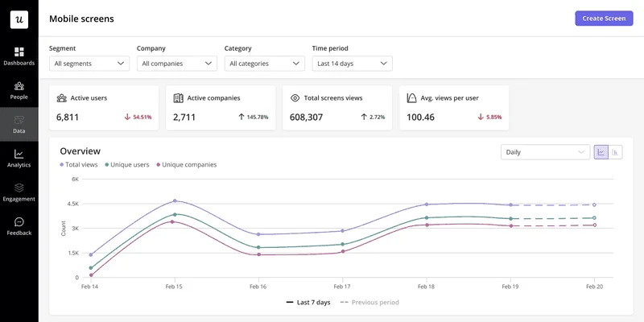Click the 4.5K y-axis label
The image size is (644, 322).
pos(72,204)
